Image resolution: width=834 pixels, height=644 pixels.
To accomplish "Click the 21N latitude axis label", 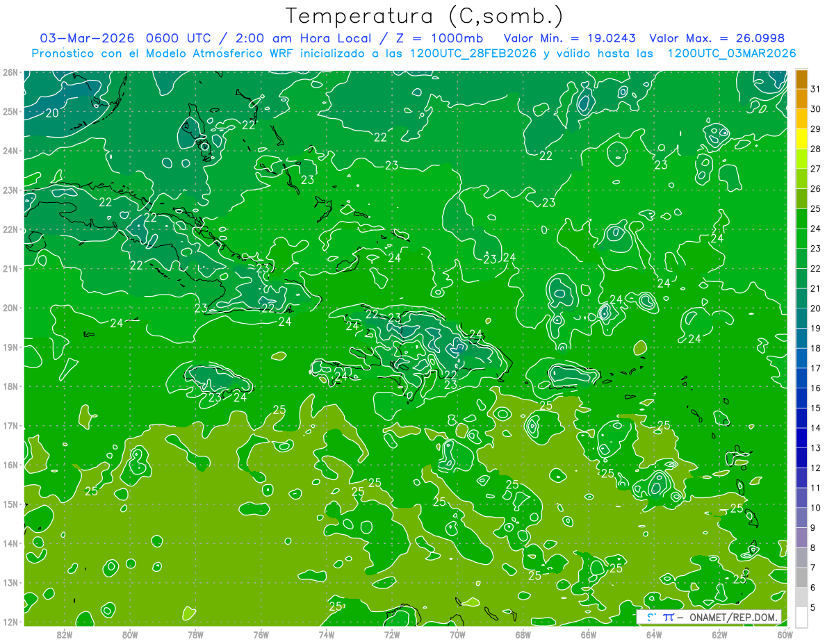I will click(10, 268).
